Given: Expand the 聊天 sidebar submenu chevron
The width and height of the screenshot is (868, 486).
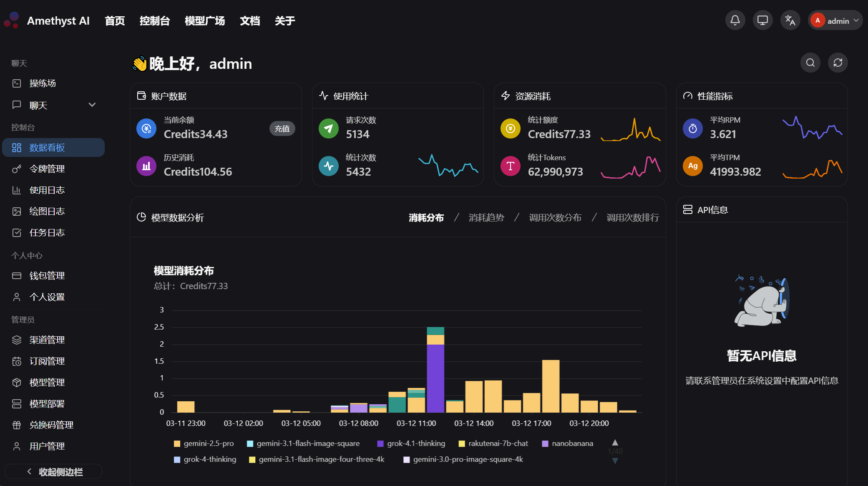Looking at the screenshot, I should pyautogui.click(x=92, y=105).
